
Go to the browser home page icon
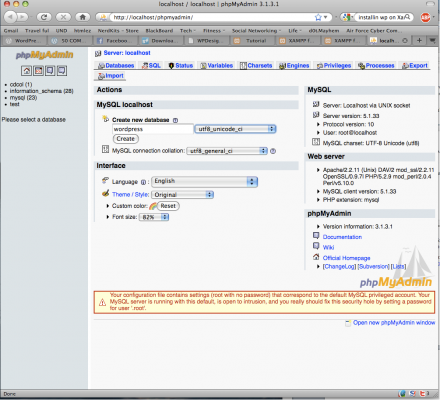click(x=83, y=17)
